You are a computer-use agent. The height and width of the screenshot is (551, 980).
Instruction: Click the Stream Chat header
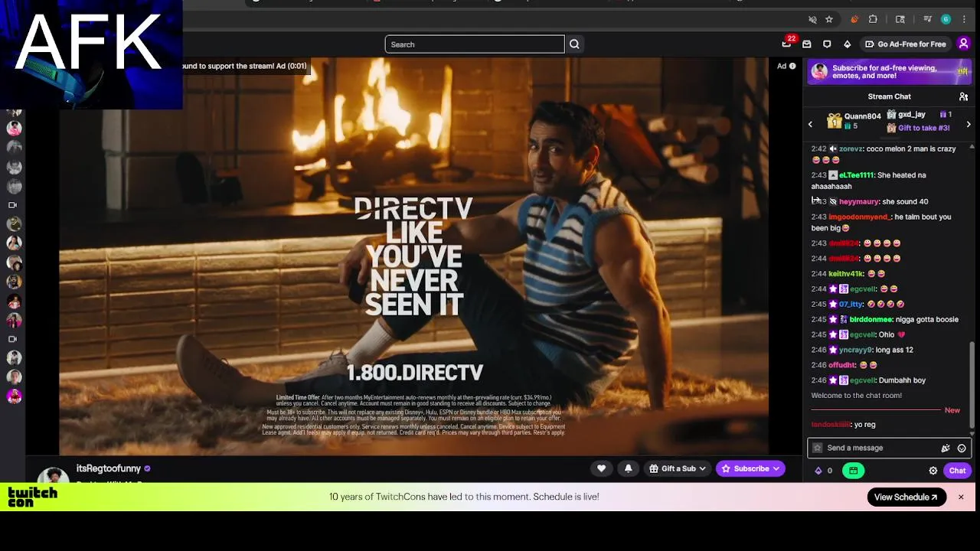[889, 96]
